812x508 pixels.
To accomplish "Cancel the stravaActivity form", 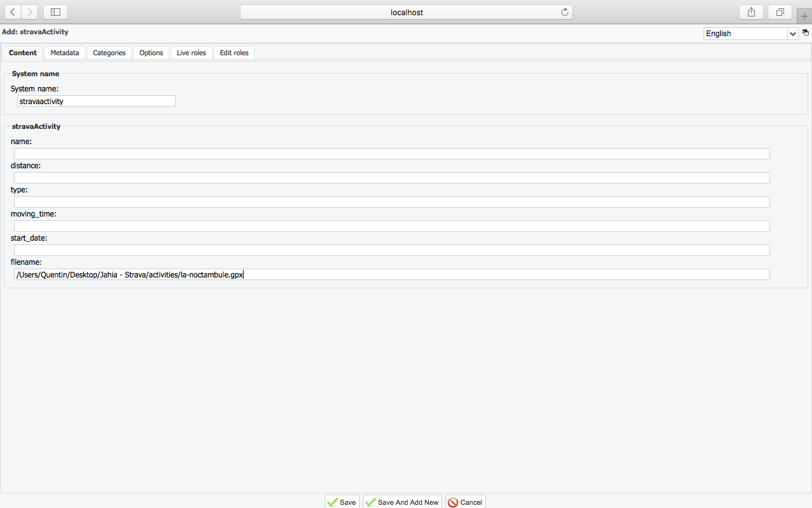I will 465,502.
